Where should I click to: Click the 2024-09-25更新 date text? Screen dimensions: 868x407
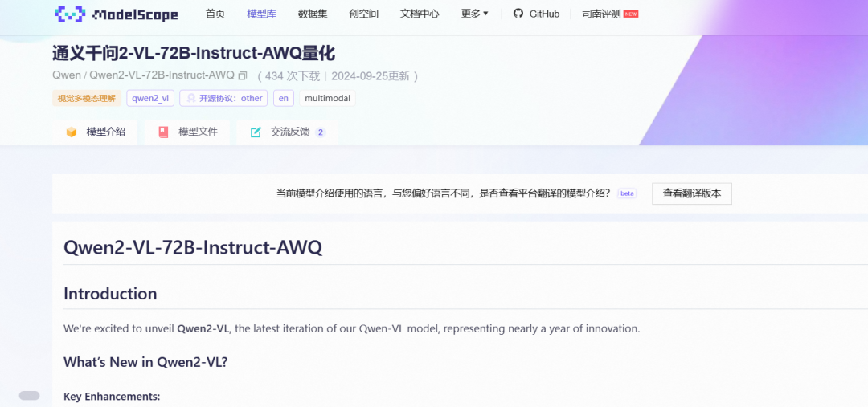[371, 75]
